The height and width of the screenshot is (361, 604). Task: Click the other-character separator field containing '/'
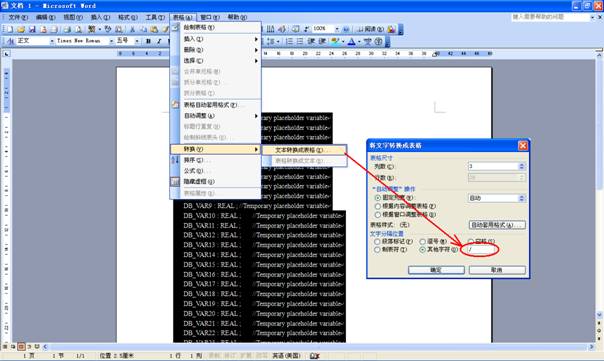point(482,250)
